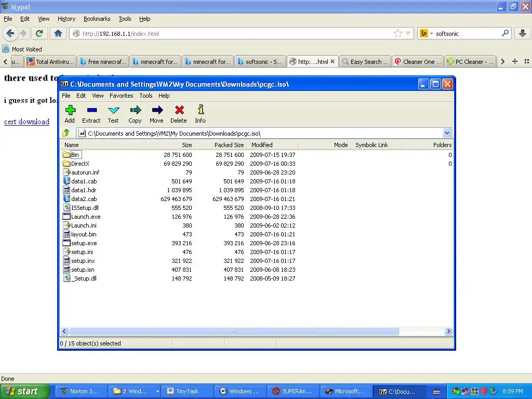Go back in Mypal browser
This screenshot has width=532, height=399.
pyautogui.click(x=10, y=33)
